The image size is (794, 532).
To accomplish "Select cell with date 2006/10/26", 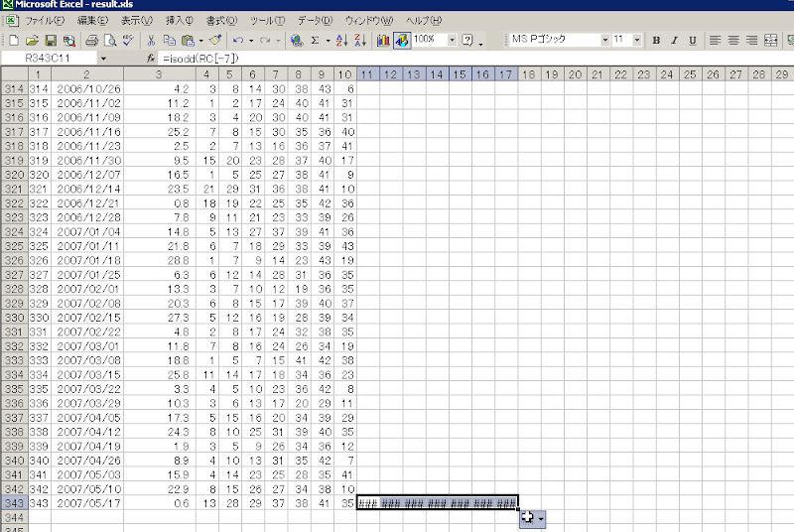I will pyautogui.click(x=87, y=88).
